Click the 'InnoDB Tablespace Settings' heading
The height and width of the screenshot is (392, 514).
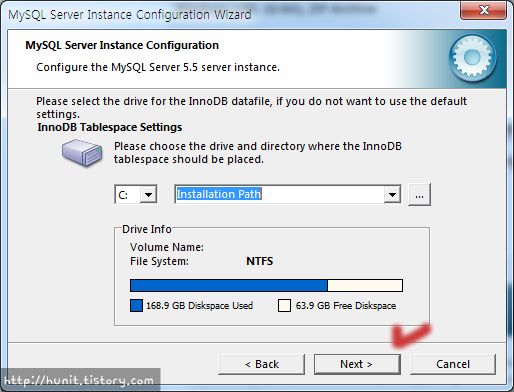pos(110,127)
